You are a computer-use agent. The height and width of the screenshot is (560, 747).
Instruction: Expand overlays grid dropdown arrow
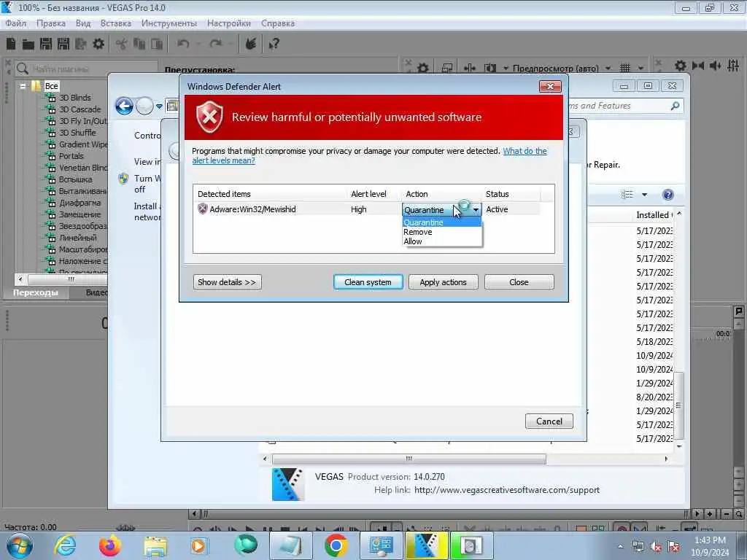[641, 68]
